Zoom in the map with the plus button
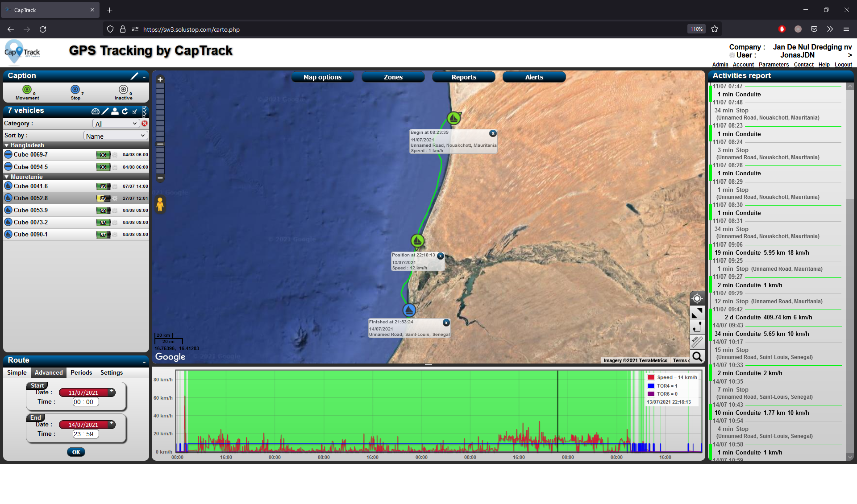857x504 pixels. point(160,79)
